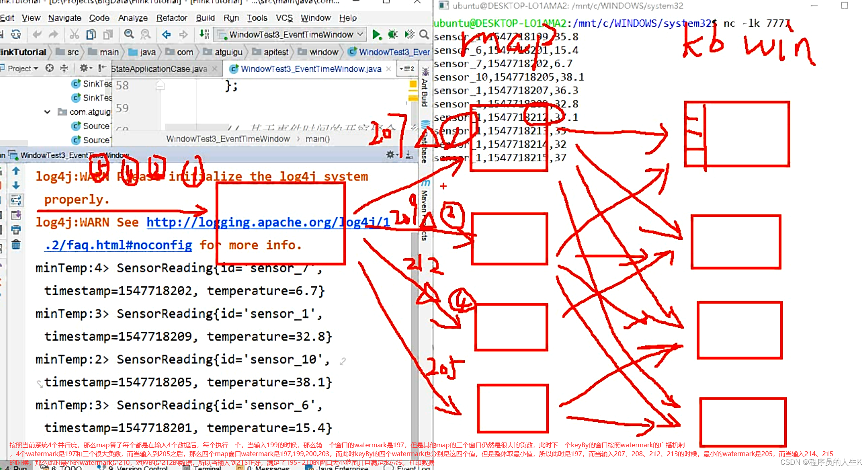Collapse the com.atguigu tree node
868x470 pixels.
(47, 112)
